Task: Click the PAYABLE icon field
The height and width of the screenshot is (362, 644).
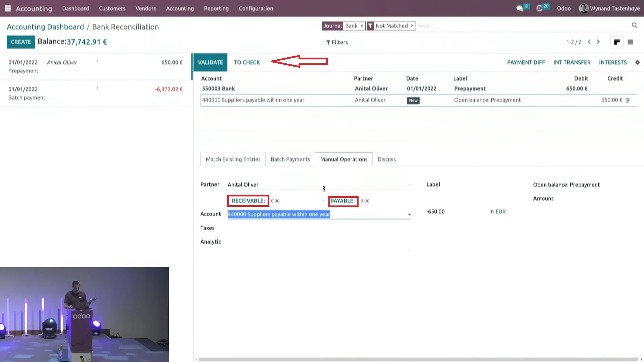Action: [343, 201]
